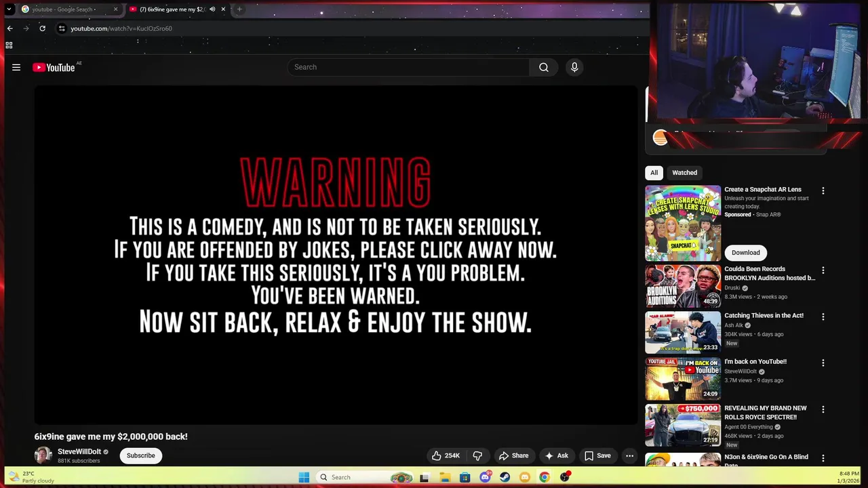Open options for Create a Snapchat AR Lens ad
This screenshot has height=488, width=868.
coord(823,191)
